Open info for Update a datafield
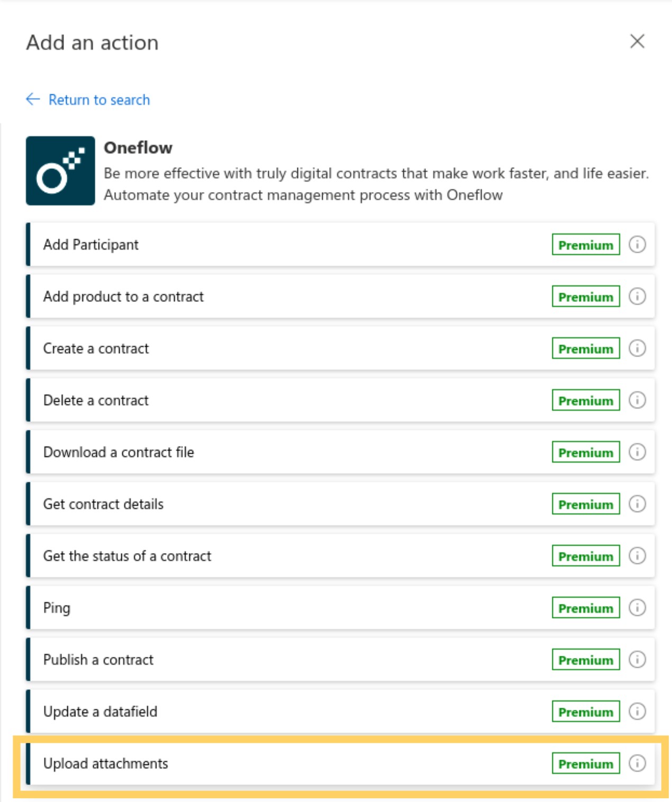Viewport: 672px width, 802px height. pyautogui.click(x=638, y=712)
